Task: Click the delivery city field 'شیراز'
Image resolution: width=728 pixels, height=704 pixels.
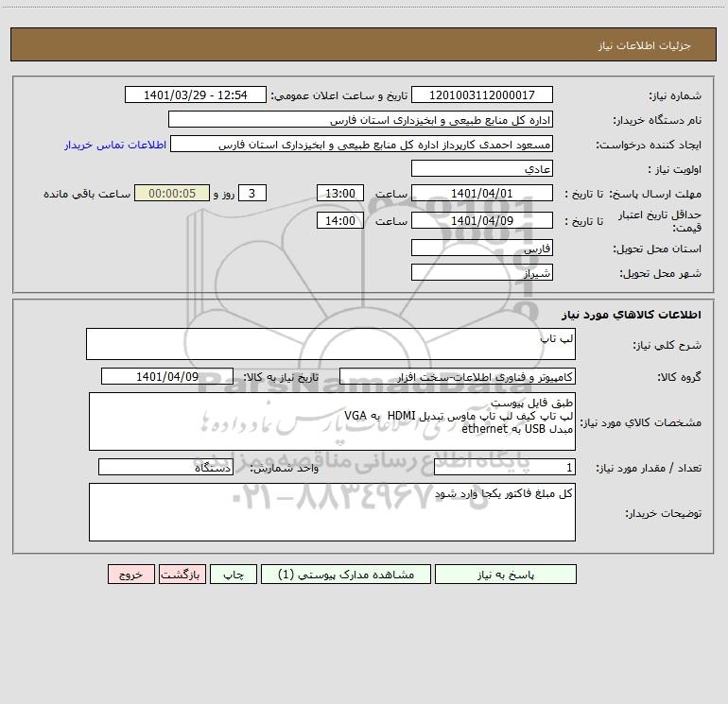Action: tap(482, 272)
